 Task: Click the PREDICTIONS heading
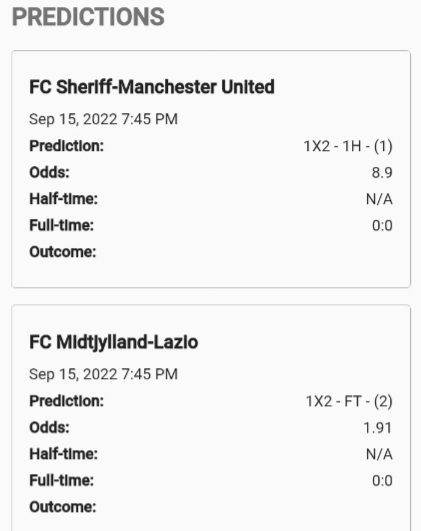coord(88,17)
